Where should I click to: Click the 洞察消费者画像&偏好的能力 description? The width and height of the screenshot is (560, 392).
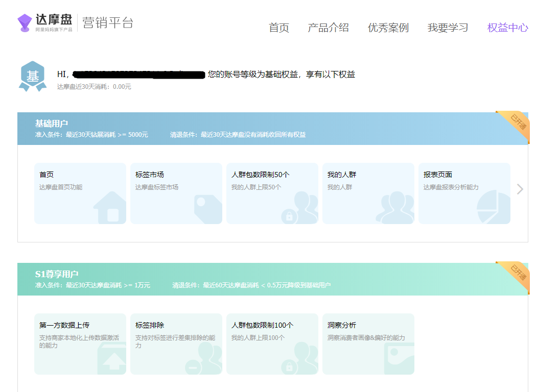click(366, 337)
